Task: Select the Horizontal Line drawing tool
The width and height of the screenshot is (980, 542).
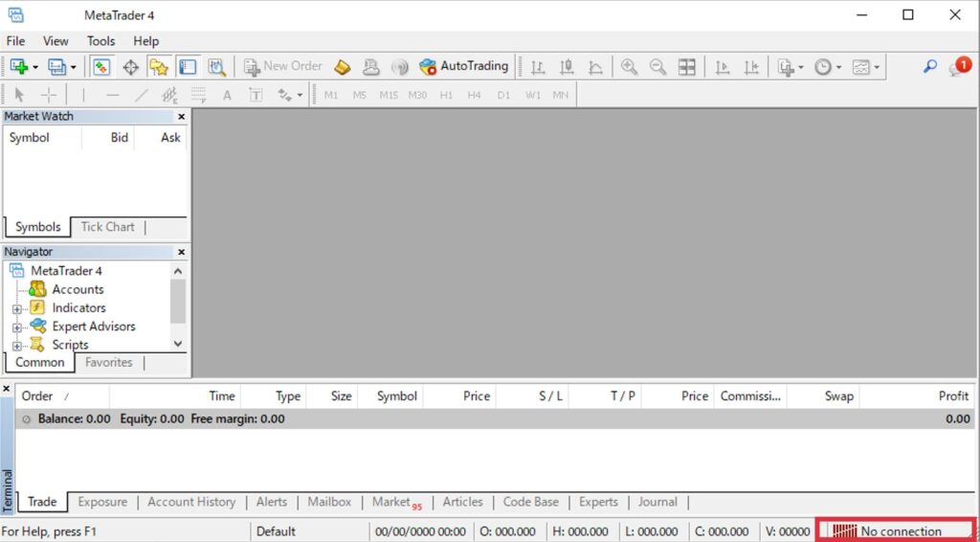Action: click(113, 95)
